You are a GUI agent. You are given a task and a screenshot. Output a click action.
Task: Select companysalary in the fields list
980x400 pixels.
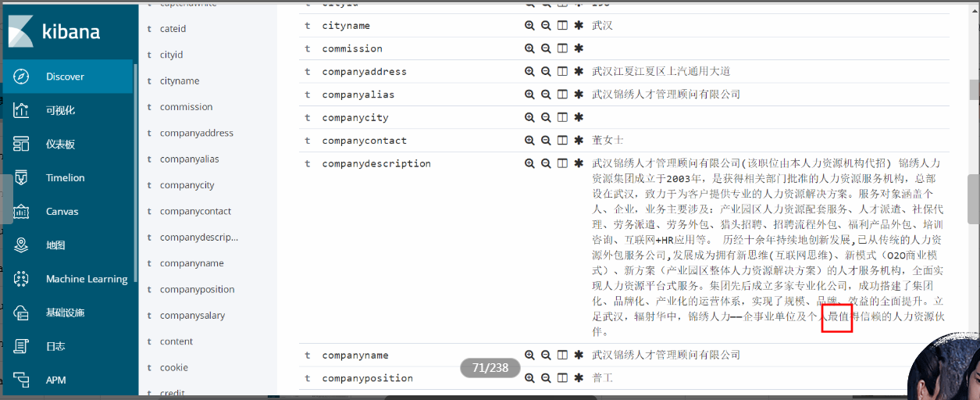193,316
